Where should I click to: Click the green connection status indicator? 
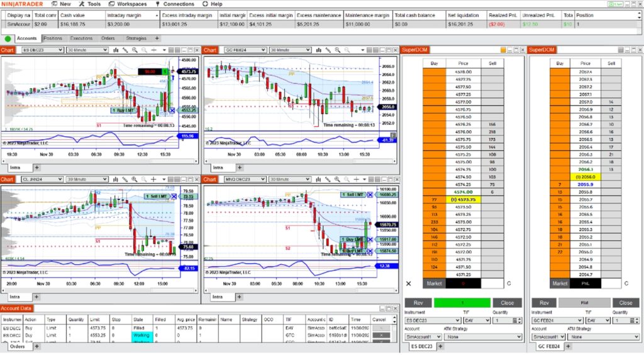(8, 38)
